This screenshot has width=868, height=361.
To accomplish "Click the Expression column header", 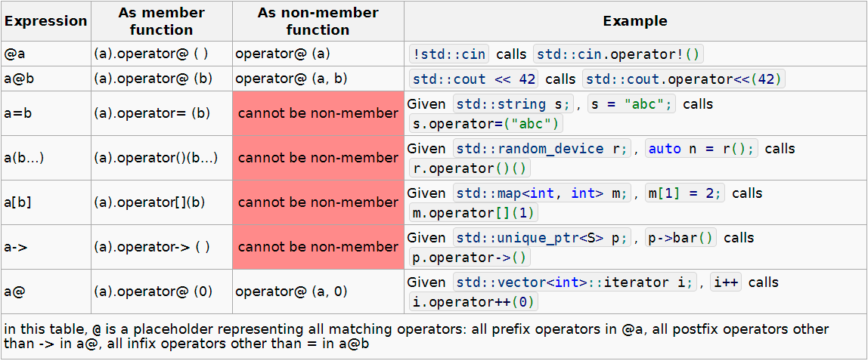I will (x=45, y=21).
